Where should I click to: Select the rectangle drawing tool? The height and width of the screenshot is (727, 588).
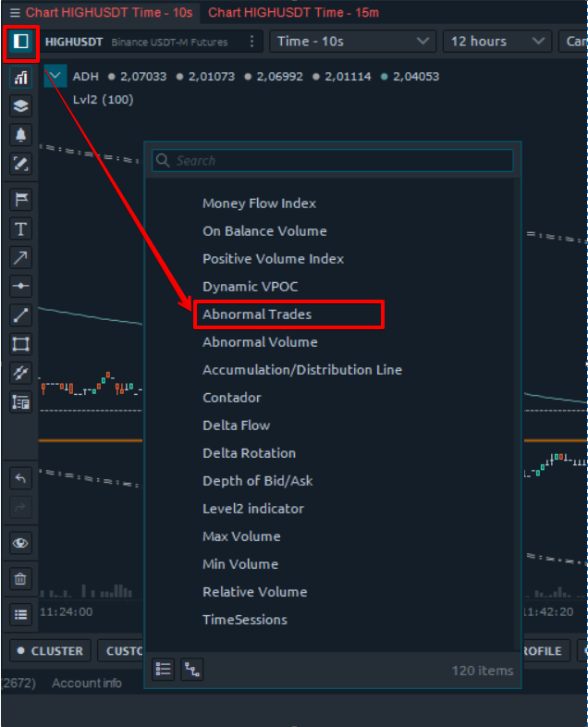20,344
